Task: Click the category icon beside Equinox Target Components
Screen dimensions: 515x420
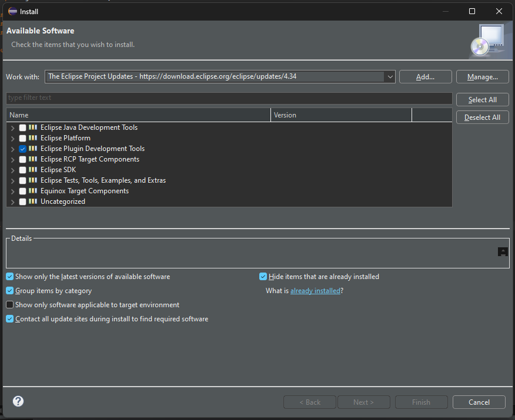Action: (x=33, y=191)
